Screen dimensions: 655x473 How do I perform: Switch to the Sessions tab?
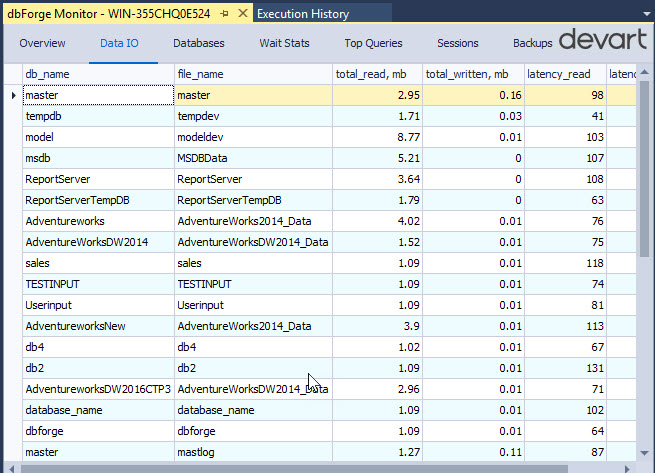point(457,44)
